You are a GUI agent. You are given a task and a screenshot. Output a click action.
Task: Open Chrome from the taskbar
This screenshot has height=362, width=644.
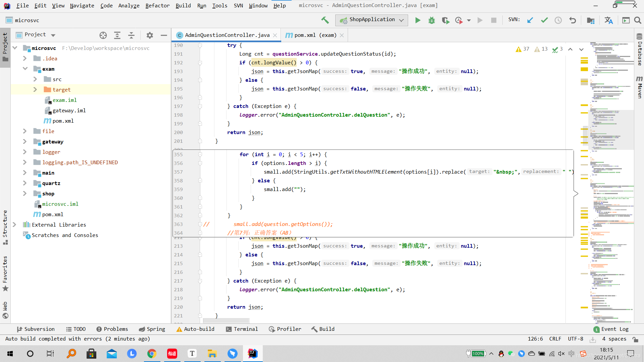tap(152, 354)
